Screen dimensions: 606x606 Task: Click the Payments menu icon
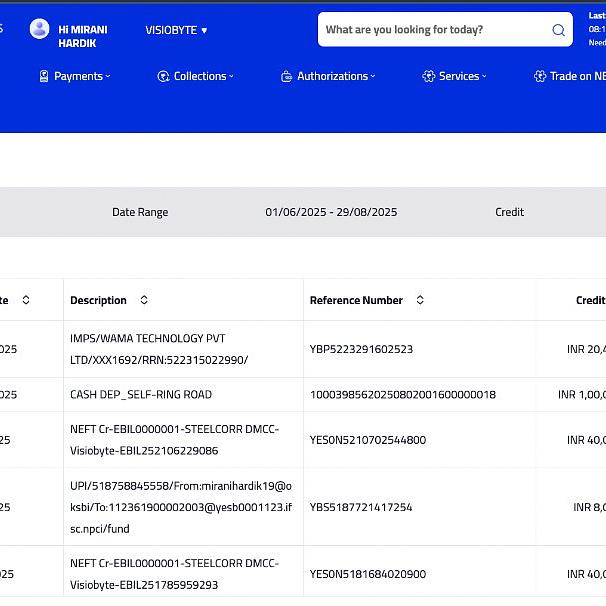(x=44, y=76)
